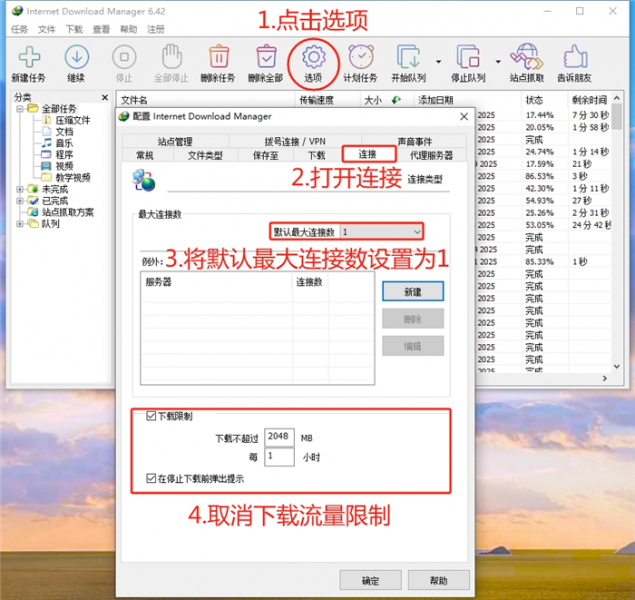
Task: Select the 视频 category in tree
Action: point(64,166)
